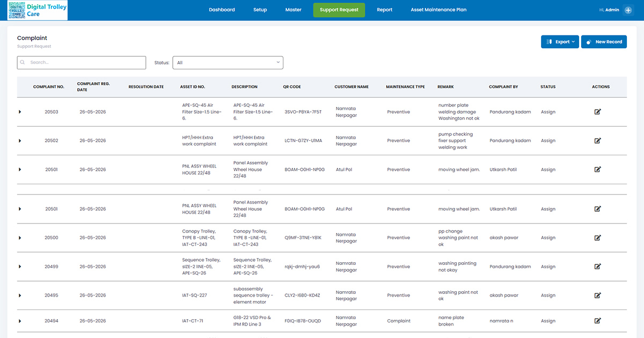Select the Support Request menu
The height and width of the screenshot is (338, 644).
click(x=339, y=10)
